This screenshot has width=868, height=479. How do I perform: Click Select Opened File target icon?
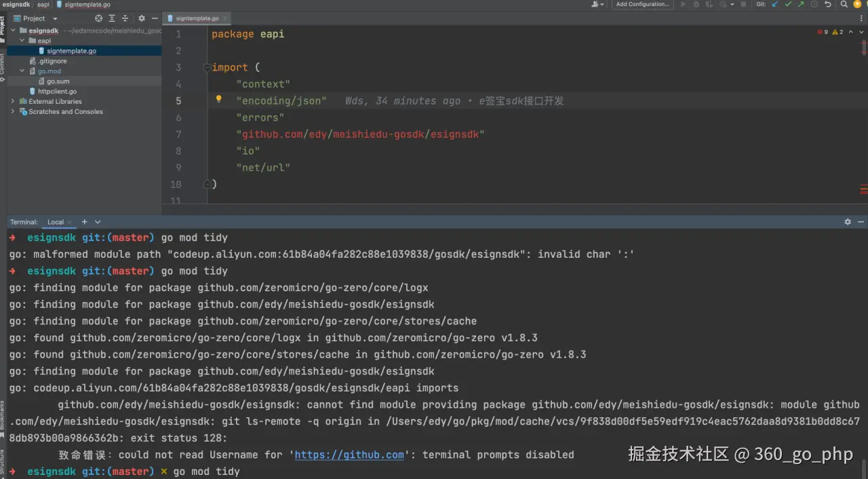coord(99,18)
